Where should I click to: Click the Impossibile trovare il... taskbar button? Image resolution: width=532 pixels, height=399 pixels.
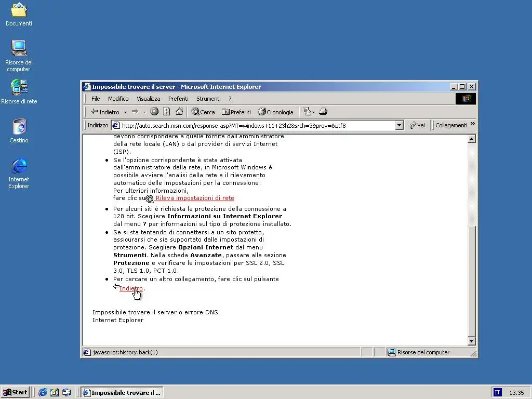pos(123,393)
